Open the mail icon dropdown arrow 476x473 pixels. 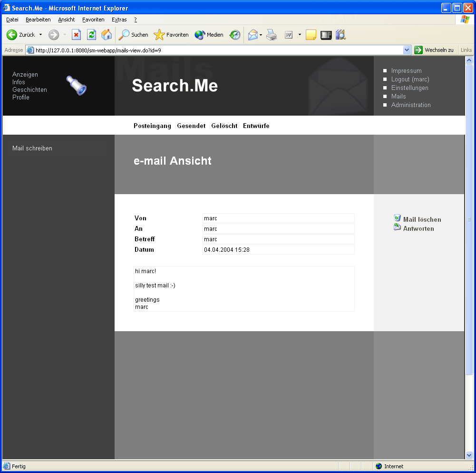tap(261, 35)
